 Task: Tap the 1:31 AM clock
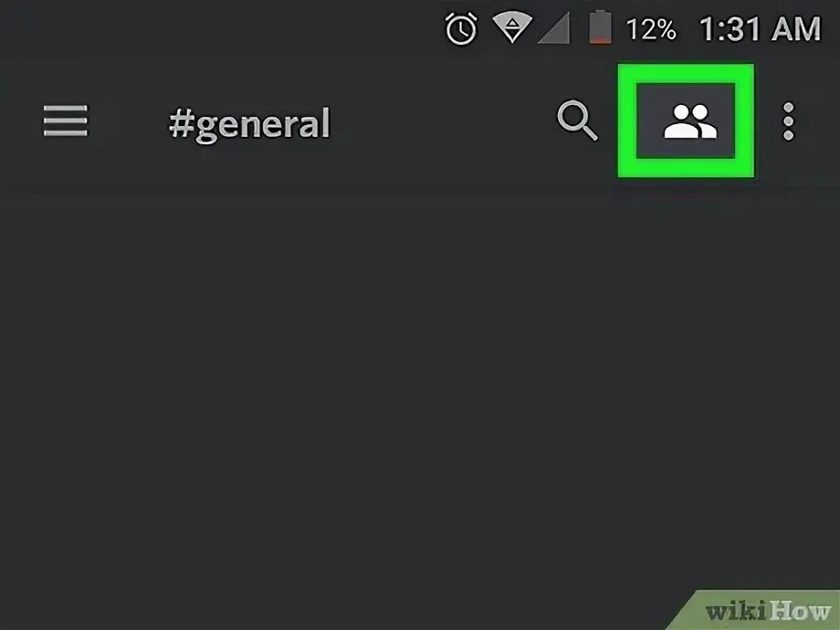[760, 29]
